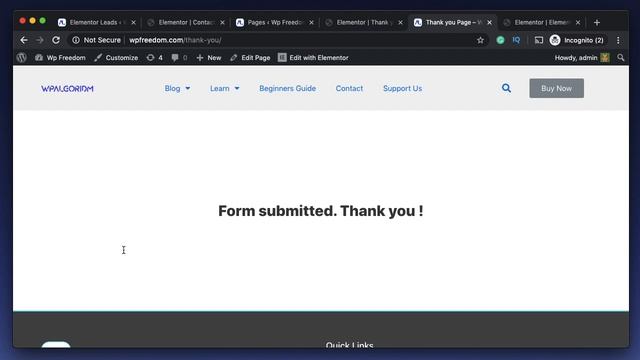
Task: Switch to the Elementor | Thank you tab
Action: pyautogui.click(x=364, y=22)
